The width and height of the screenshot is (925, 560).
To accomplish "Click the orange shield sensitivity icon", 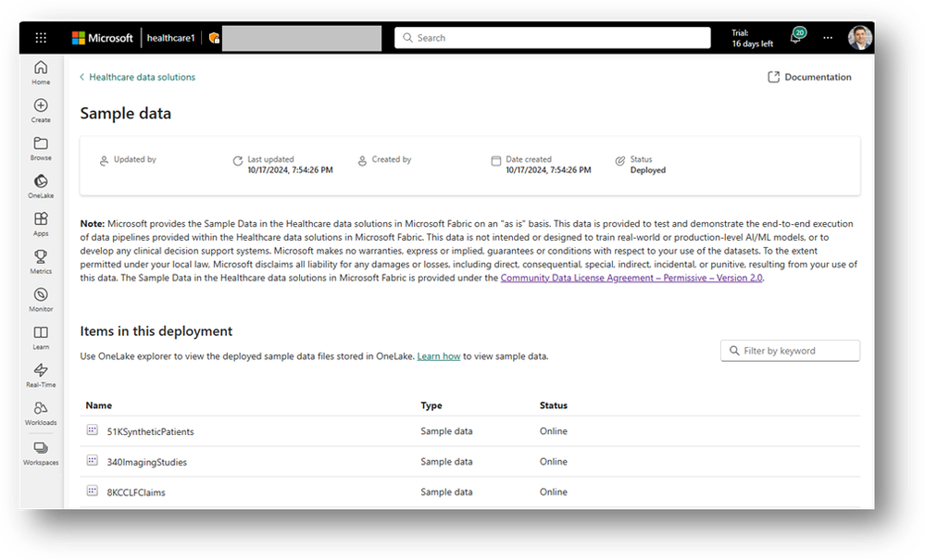I will [214, 38].
